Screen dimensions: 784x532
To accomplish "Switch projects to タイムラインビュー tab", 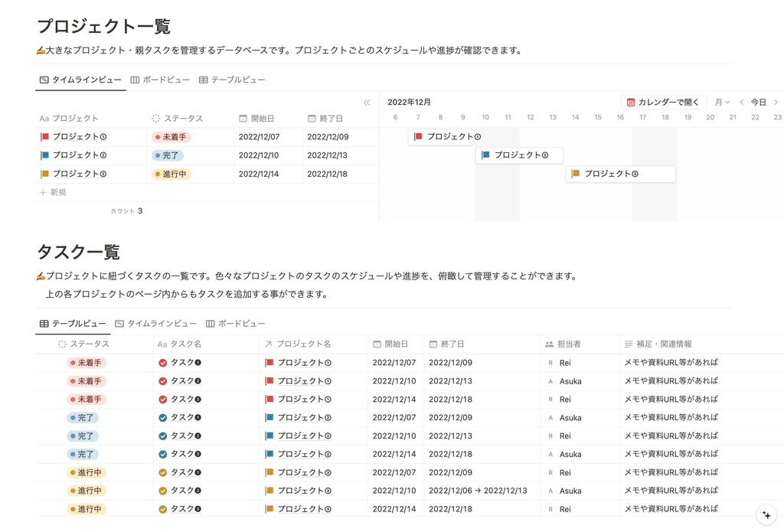I will point(80,80).
